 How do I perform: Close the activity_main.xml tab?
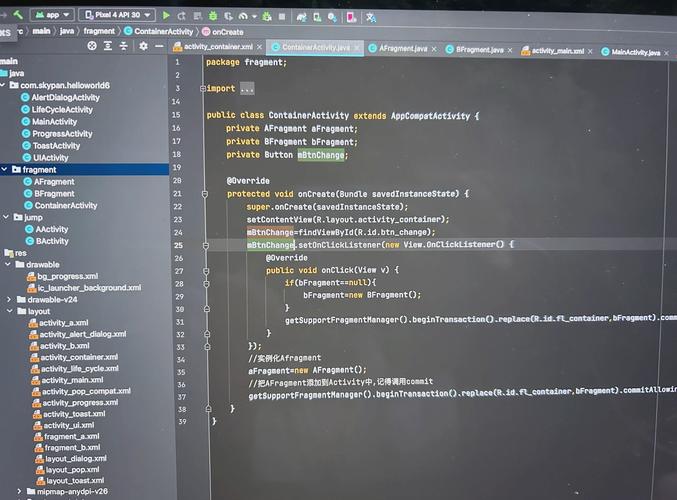(590, 52)
